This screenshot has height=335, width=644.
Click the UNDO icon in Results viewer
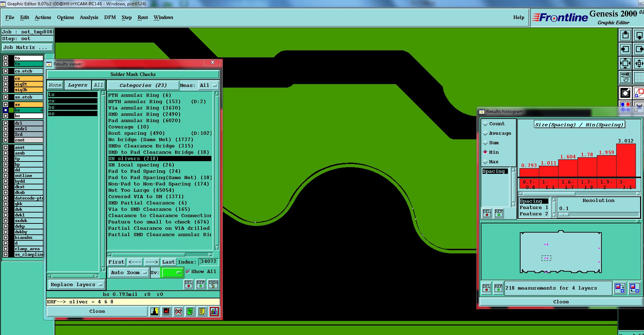click(213, 284)
